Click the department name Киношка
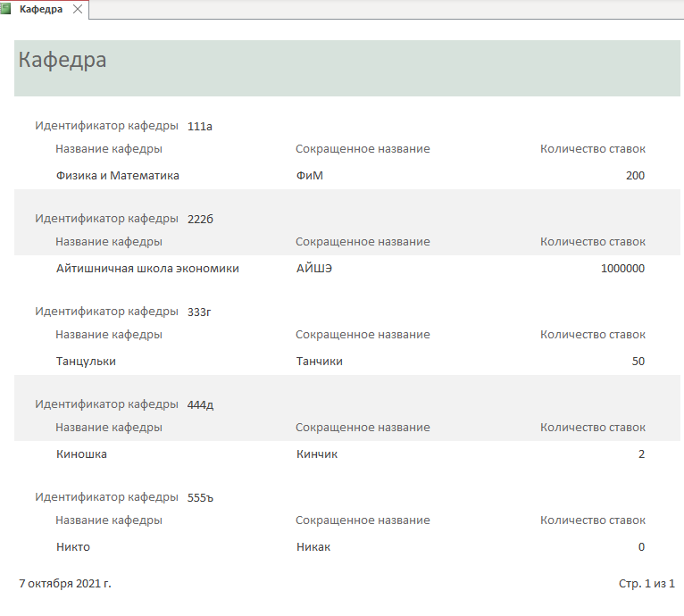Screen dimensions: 684x616 click(81, 454)
